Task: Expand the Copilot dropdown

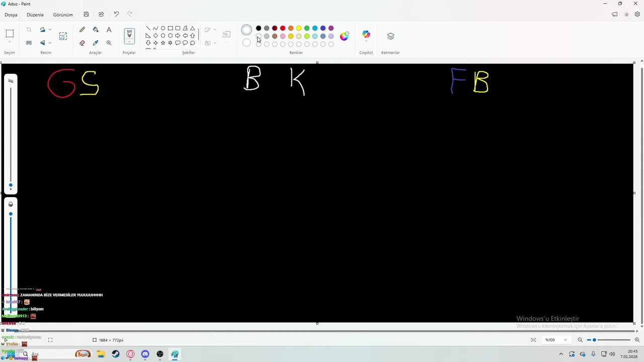Action: (x=366, y=42)
